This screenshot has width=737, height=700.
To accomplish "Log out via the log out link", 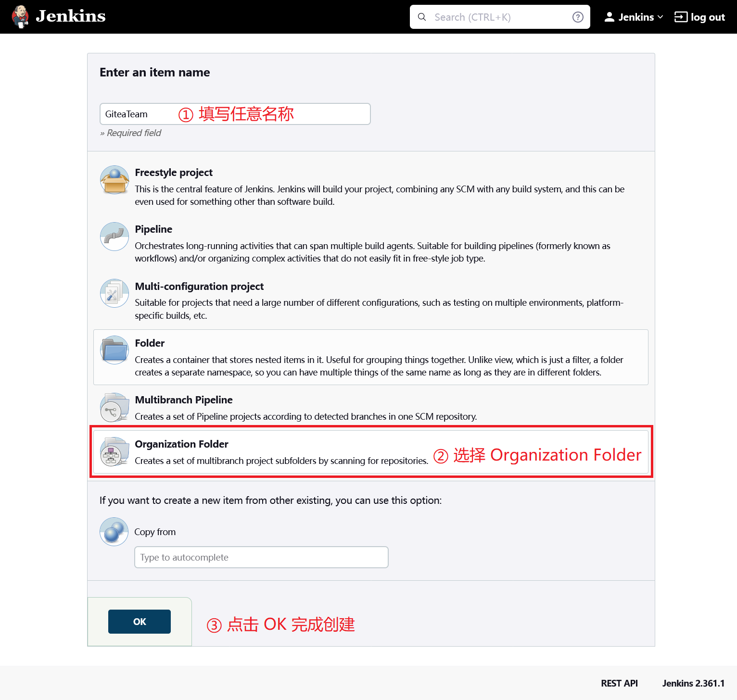I will (708, 17).
